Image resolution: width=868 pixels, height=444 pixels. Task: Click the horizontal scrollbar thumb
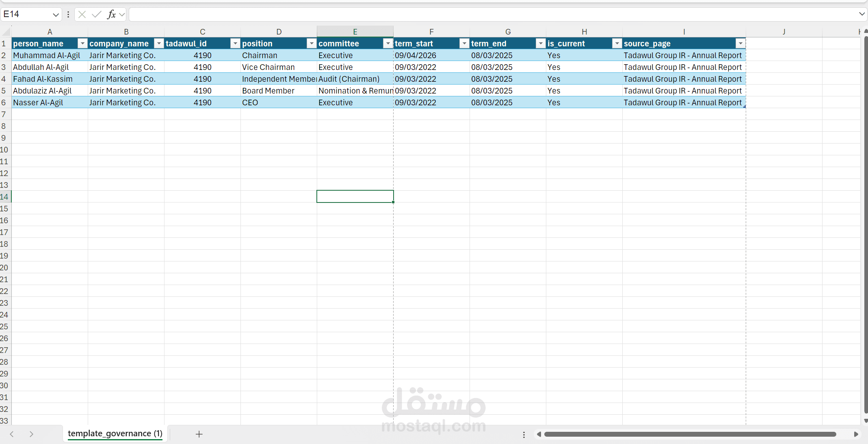pyautogui.click(x=690, y=434)
